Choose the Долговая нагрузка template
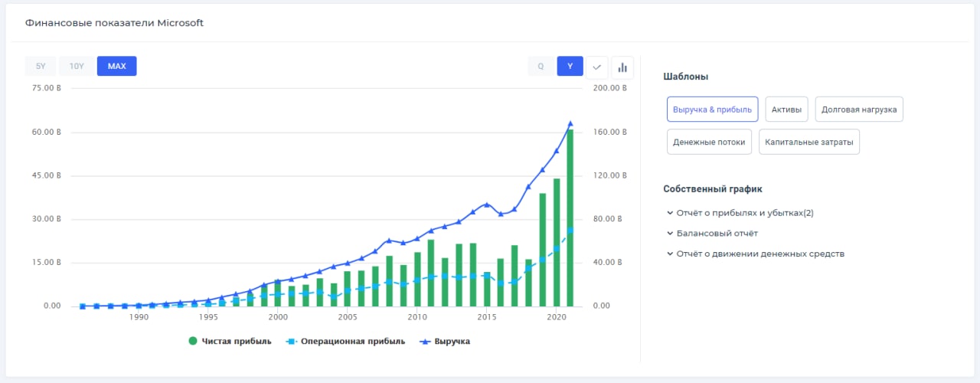This screenshot has width=980, height=383. (x=859, y=110)
